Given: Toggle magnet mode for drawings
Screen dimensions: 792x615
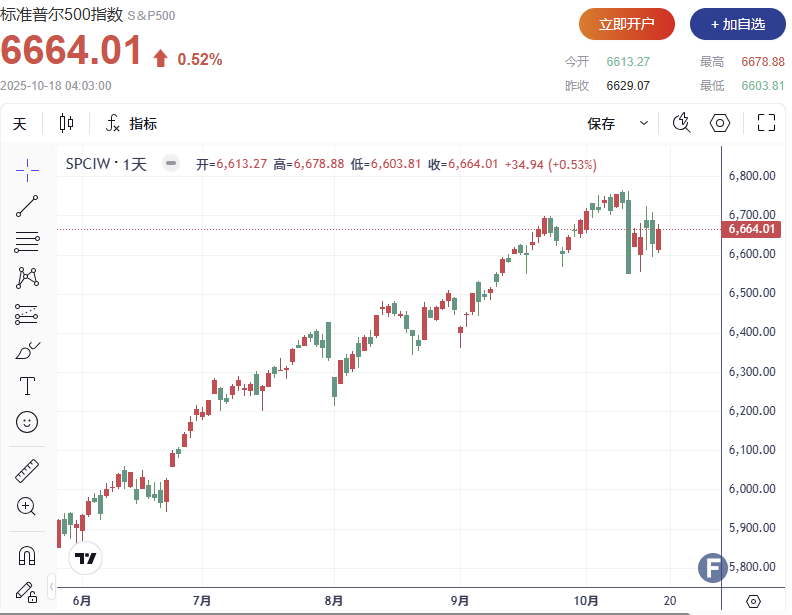Looking at the screenshot, I should point(27,554).
